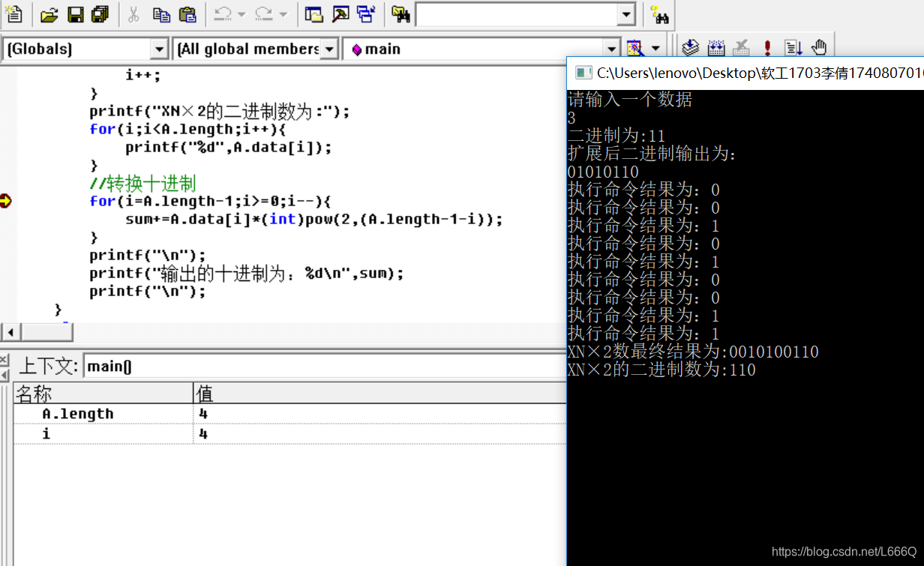
Task: Insert or remove breakpoint hand icon
Action: pyautogui.click(x=819, y=49)
